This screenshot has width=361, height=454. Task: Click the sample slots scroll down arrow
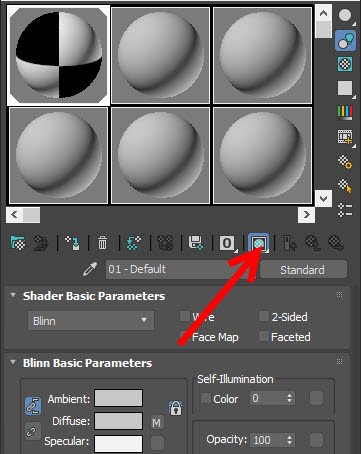[323, 199]
